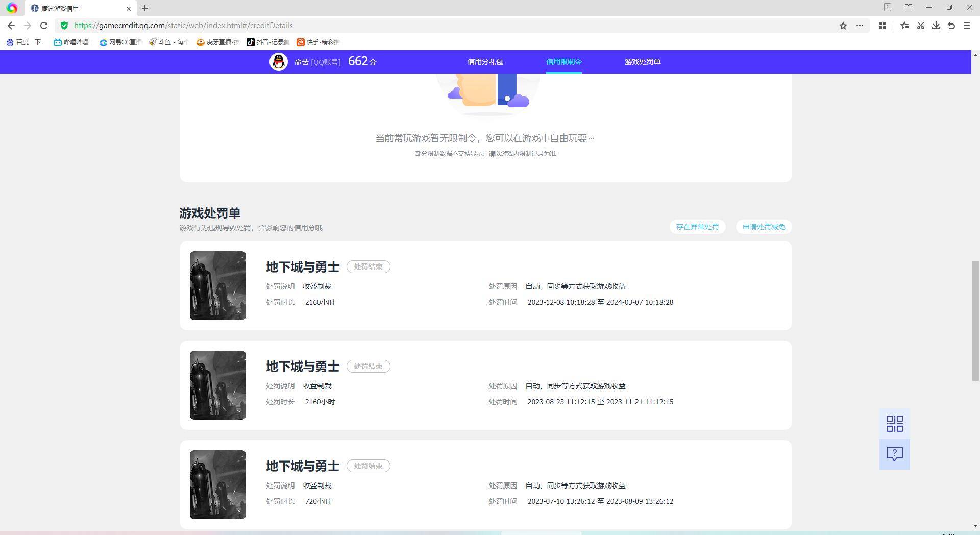Image resolution: width=980 pixels, height=535 pixels.
Task: Open the browser hamburger main menu
Action: pos(966,26)
